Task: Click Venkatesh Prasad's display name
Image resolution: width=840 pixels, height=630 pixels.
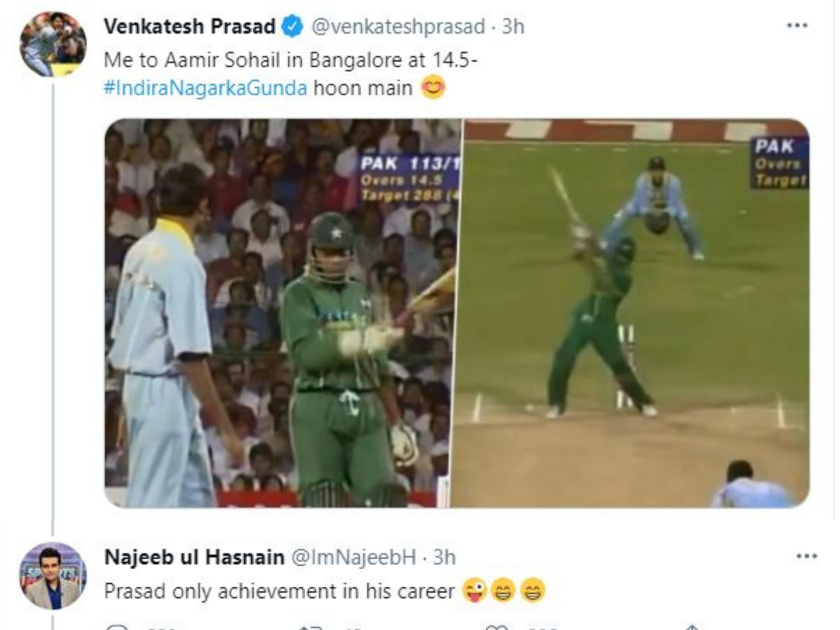Action: click(190, 26)
